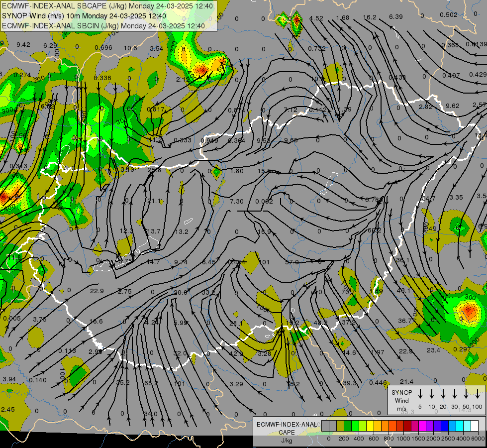Click the 16.9 value on map
This screenshot has width=487, height=448.
264,232
